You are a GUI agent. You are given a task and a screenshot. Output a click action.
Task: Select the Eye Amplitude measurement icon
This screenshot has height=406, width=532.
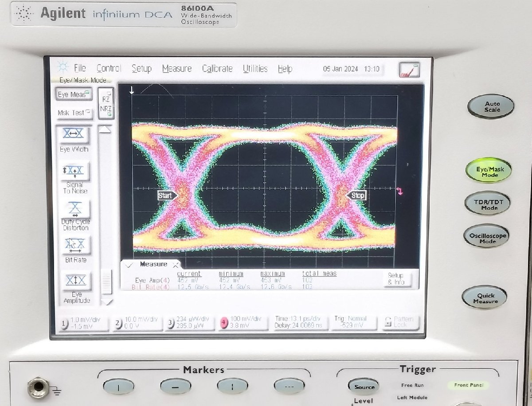pyautogui.click(x=76, y=281)
